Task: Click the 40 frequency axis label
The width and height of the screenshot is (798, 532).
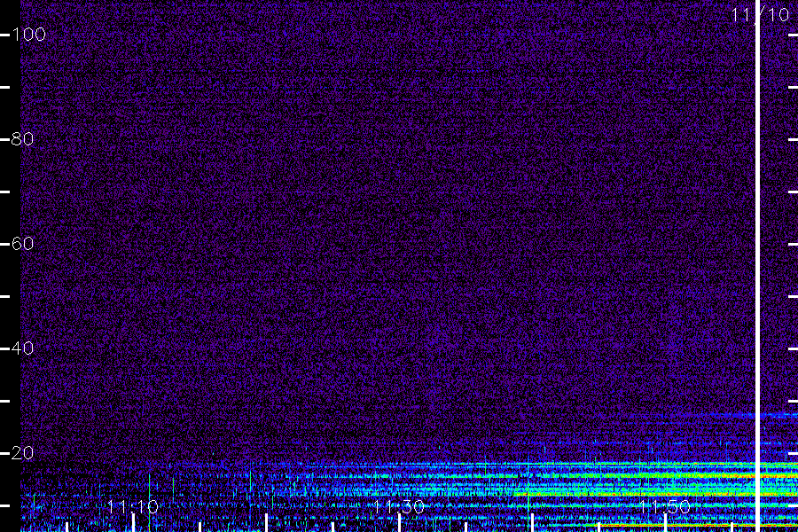Action: (x=22, y=348)
